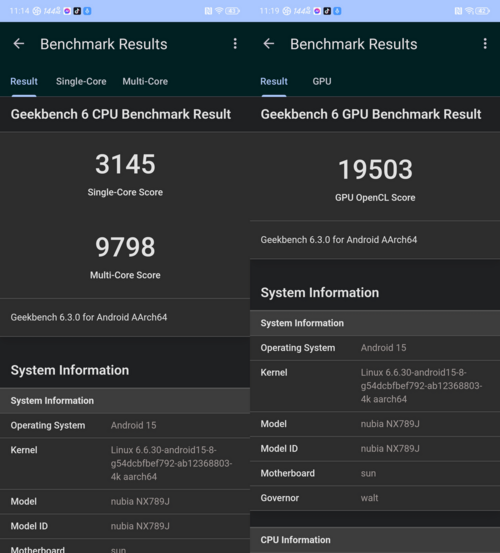The width and height of the screenshot is (500, 553).
Task: Tap circular swirl icon beside 11:14 clock
Action: coord(37,11)
